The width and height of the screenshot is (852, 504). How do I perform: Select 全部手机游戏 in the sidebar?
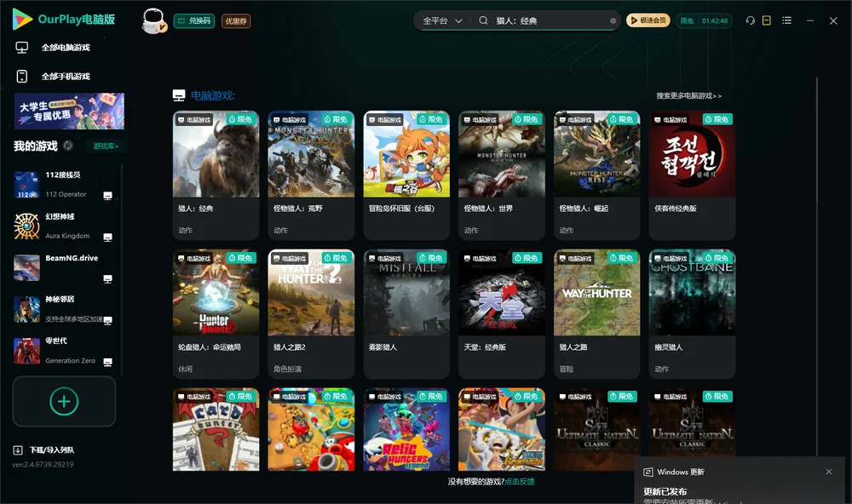53,77
